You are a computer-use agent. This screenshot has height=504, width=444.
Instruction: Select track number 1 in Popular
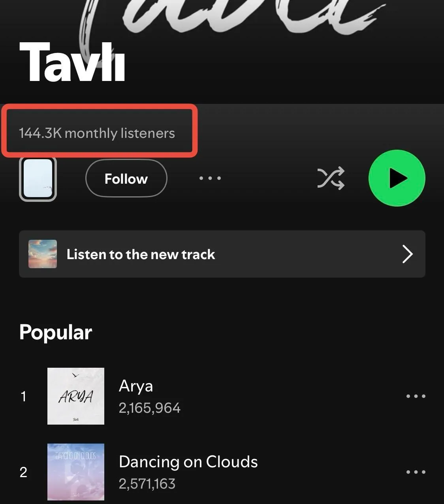(x=23, y=396)
